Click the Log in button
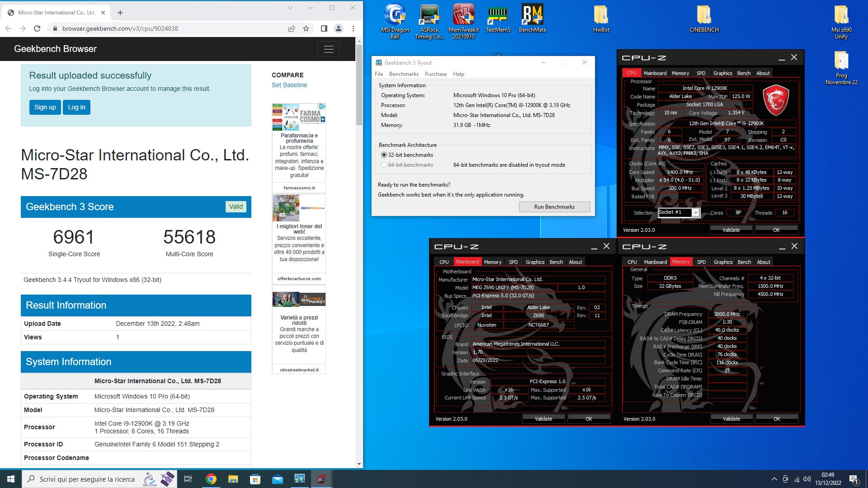The image size is (868, 488). [76, 107]
